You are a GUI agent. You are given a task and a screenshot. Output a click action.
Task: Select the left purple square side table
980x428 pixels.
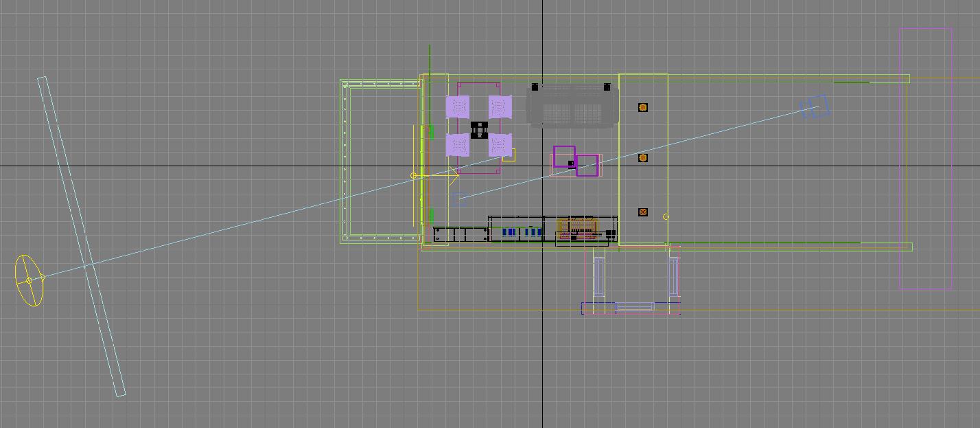pyautogui.click(x=564, y=157)
